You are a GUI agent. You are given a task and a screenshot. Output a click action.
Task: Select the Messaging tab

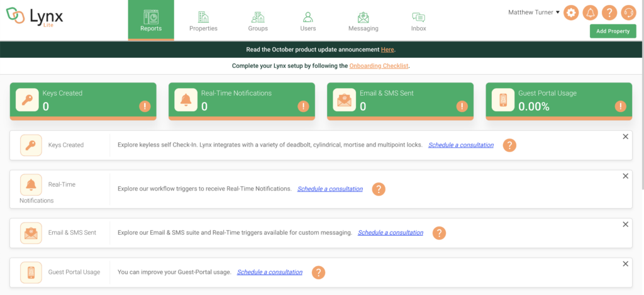tap(363, 21)
